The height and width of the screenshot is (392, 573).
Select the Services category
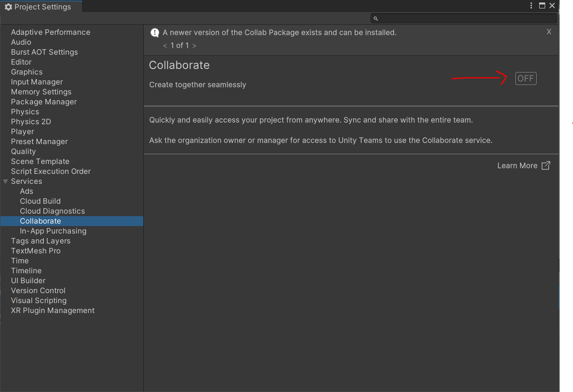(26, 181)
